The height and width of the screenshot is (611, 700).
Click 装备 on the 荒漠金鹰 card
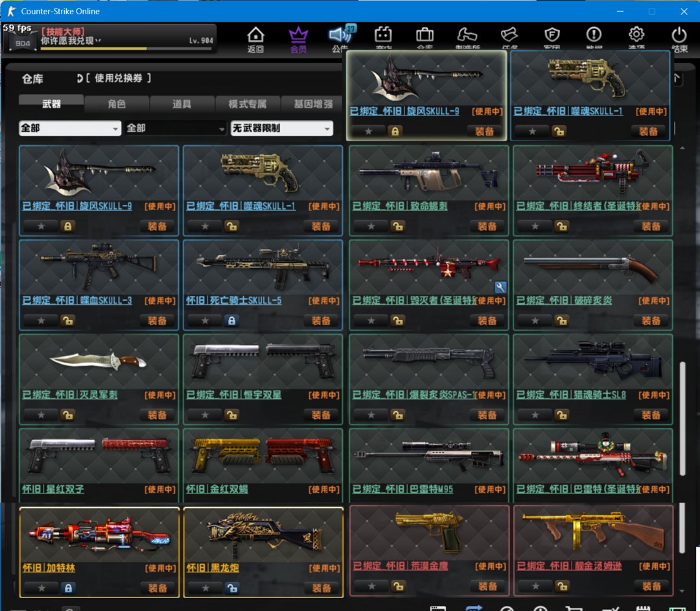point(487,586)
